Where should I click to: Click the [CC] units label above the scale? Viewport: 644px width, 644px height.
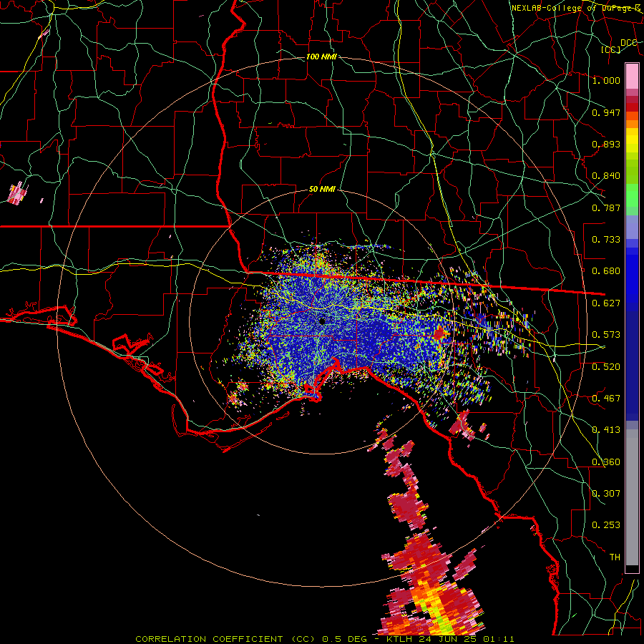point(611,49)
